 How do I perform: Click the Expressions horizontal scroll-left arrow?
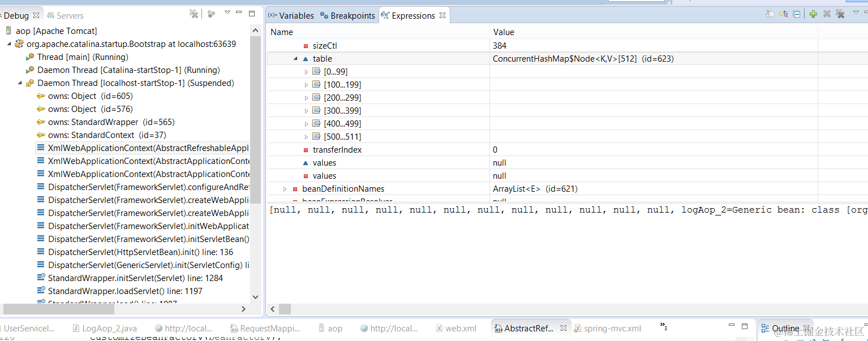tap(273, 309)
